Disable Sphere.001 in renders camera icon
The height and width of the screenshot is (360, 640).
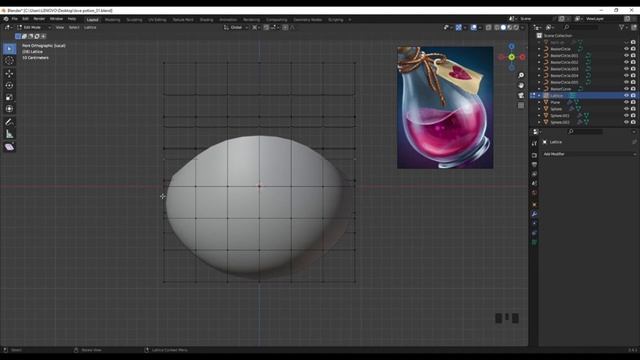point(633,116)
